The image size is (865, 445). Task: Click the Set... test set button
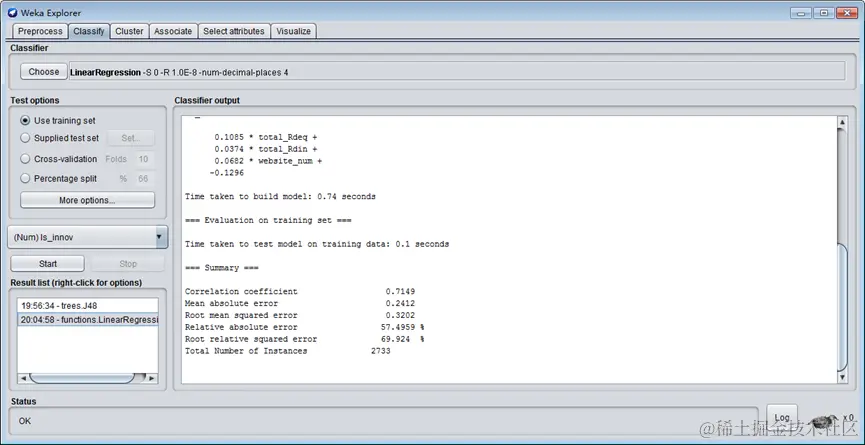(131, 138)
